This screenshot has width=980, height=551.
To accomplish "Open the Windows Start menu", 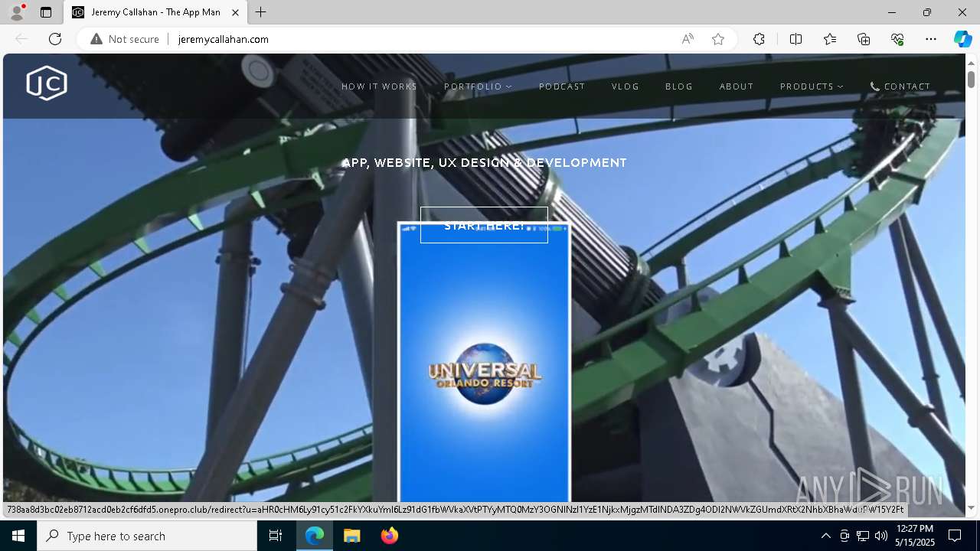I will point(18,536).
